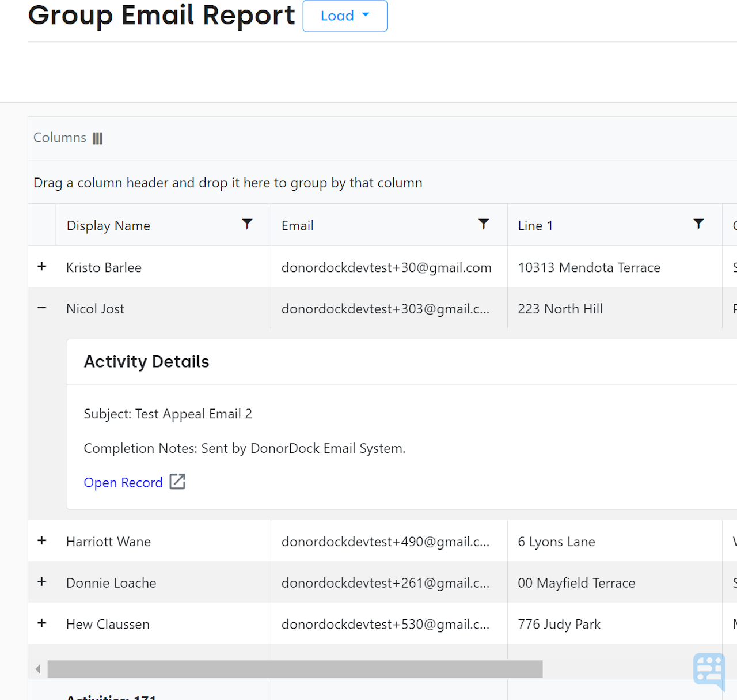Screen dimensions: 737x700
Task: Follow the Open Record link
Action: tap(123, 482)
